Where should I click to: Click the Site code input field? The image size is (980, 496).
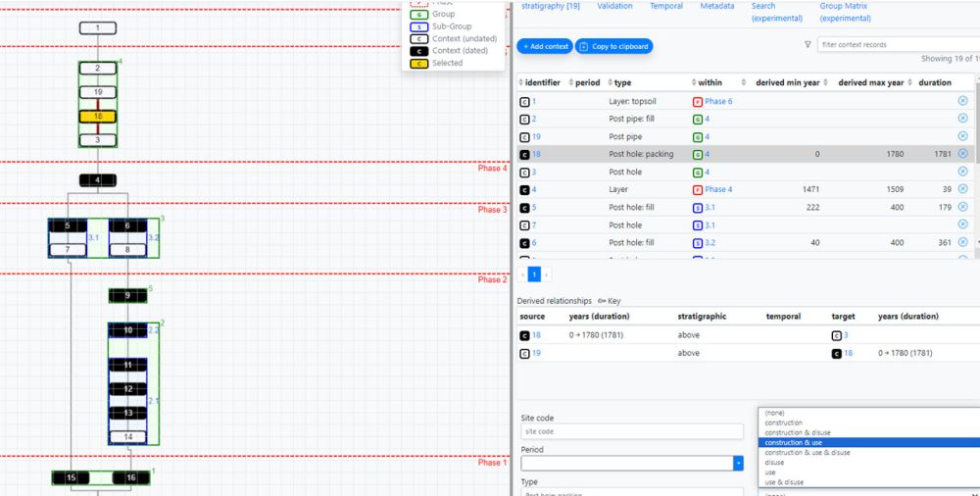pos(632,431)
